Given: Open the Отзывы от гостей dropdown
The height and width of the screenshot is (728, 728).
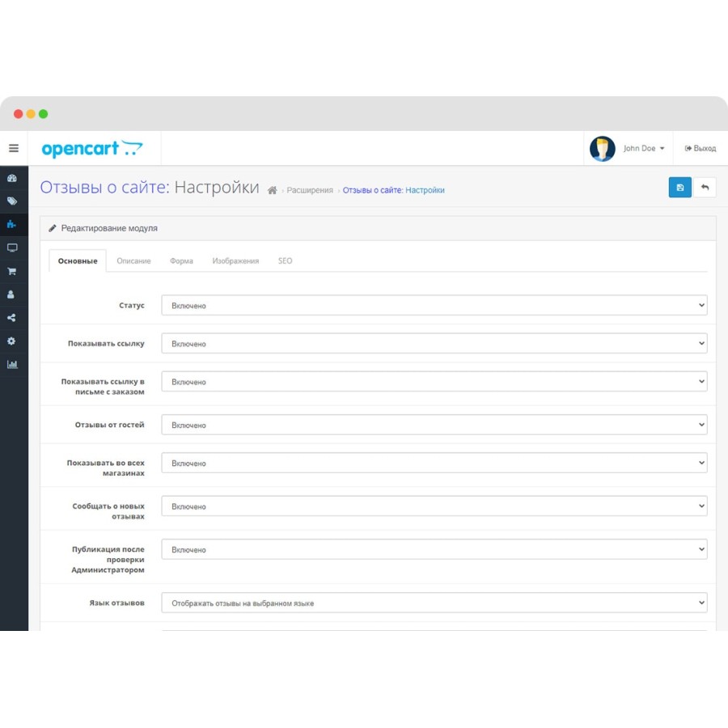Looking at the screenshot, I should 434,425.
